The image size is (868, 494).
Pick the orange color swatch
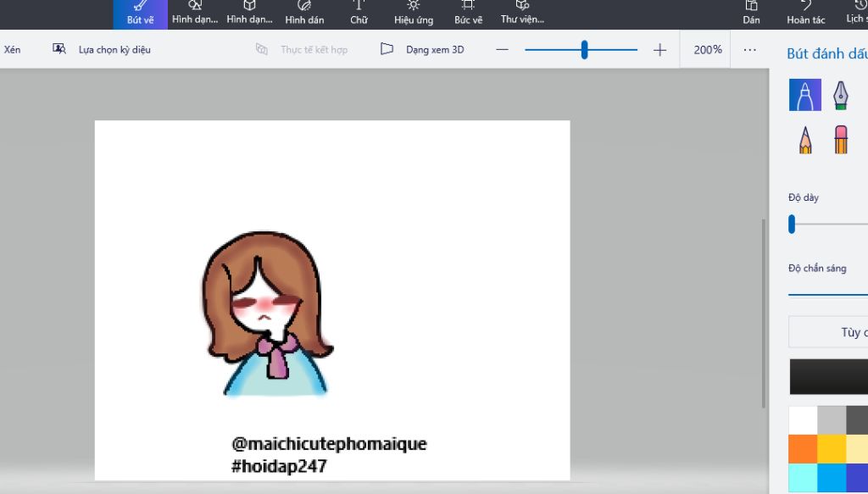pos(803,448)
